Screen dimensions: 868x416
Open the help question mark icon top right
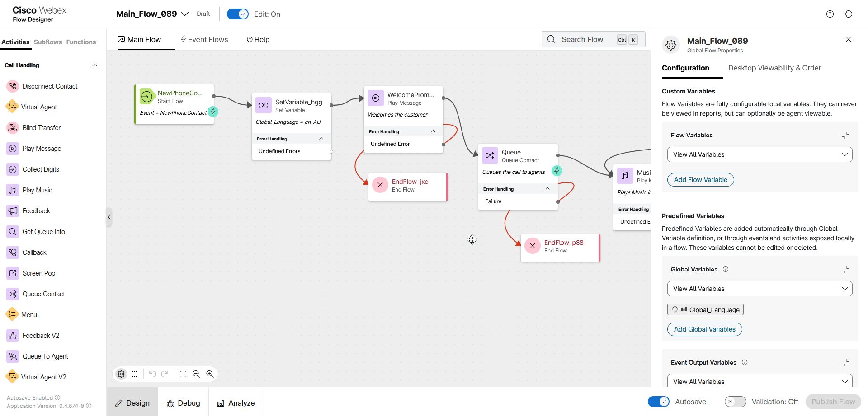(830, 14)
